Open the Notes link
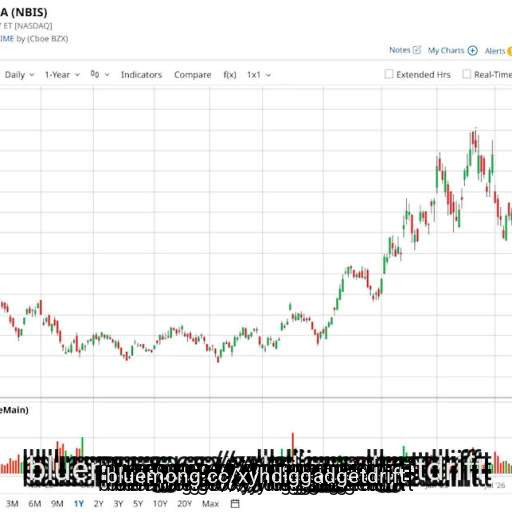512x512 pixels. point(400,50)
